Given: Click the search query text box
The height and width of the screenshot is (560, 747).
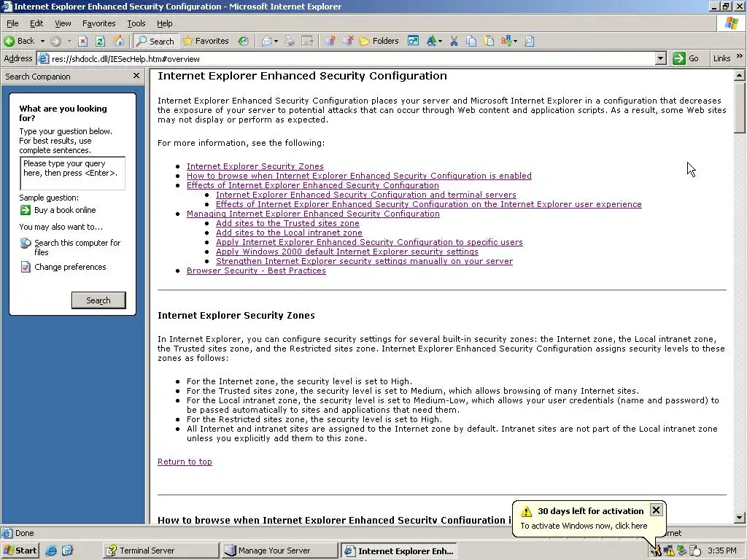Looking at the screenshot, I should click(x=72, y=174).
